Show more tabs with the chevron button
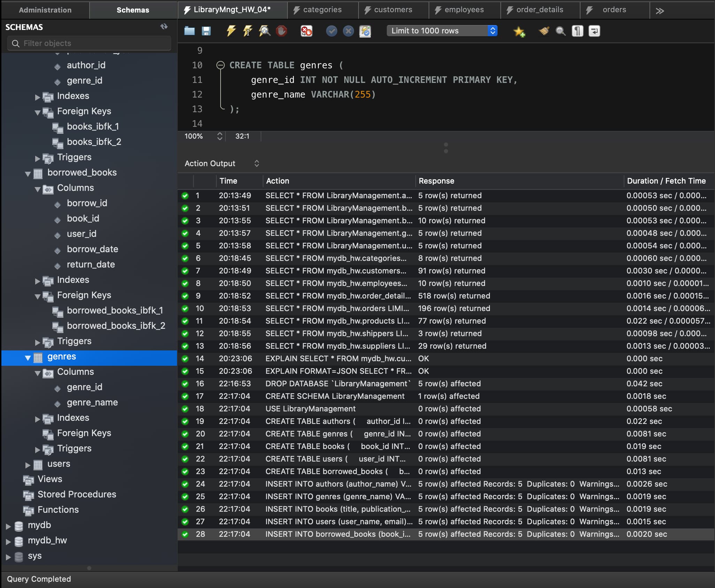 point(660,10)
